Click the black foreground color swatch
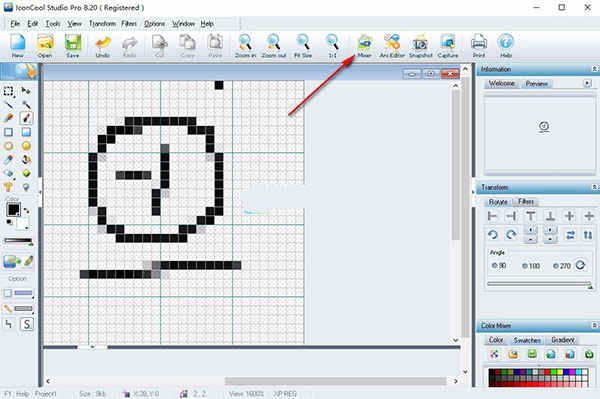The width and height of the screenshot is (600, 399). pos(13,210)
